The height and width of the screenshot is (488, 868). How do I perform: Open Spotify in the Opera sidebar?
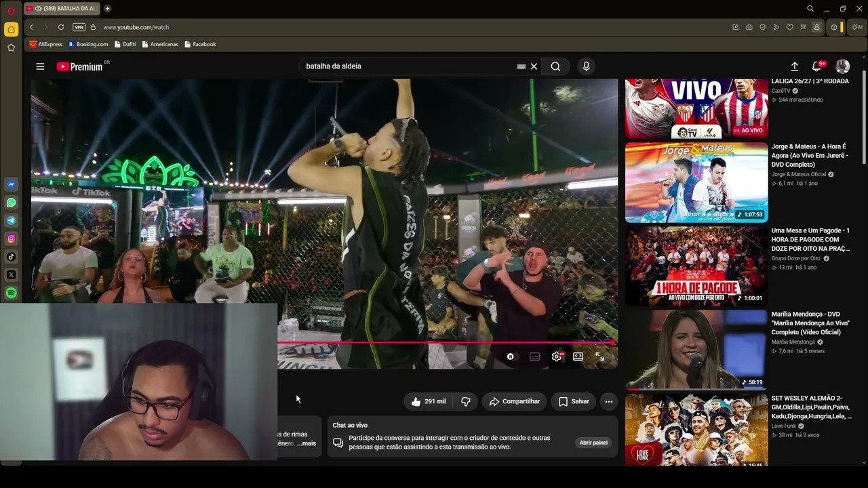point(12,293)
